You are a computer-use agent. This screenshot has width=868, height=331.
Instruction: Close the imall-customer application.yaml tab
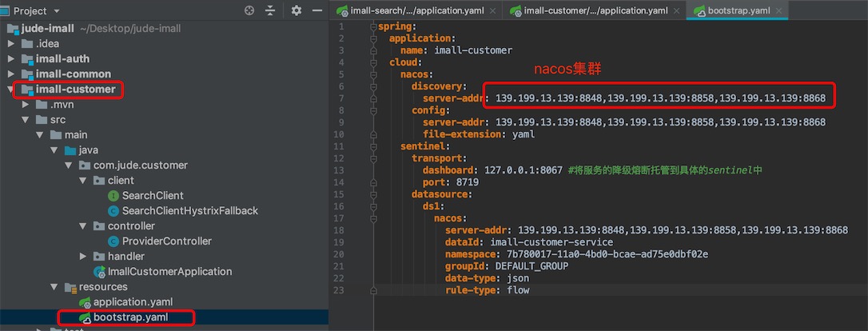(675, 10)
